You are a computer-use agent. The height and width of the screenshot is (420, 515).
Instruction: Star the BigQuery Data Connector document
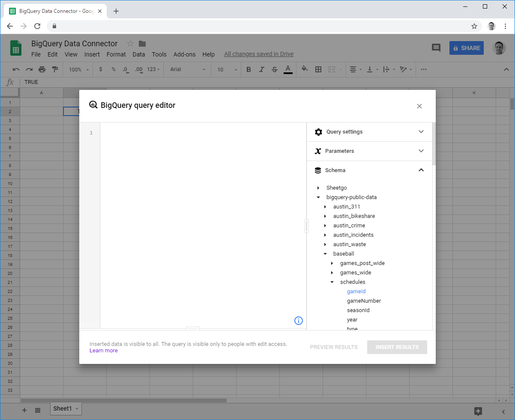130,44
